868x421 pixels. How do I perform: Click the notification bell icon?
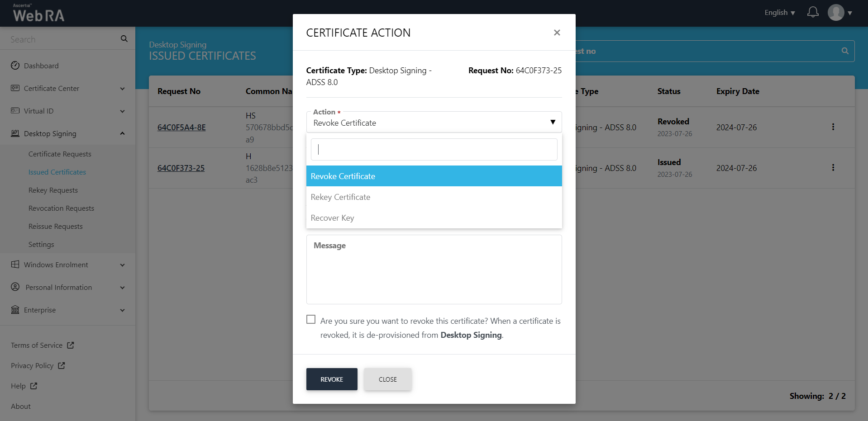pyautogui.click(x=813, y=12)
